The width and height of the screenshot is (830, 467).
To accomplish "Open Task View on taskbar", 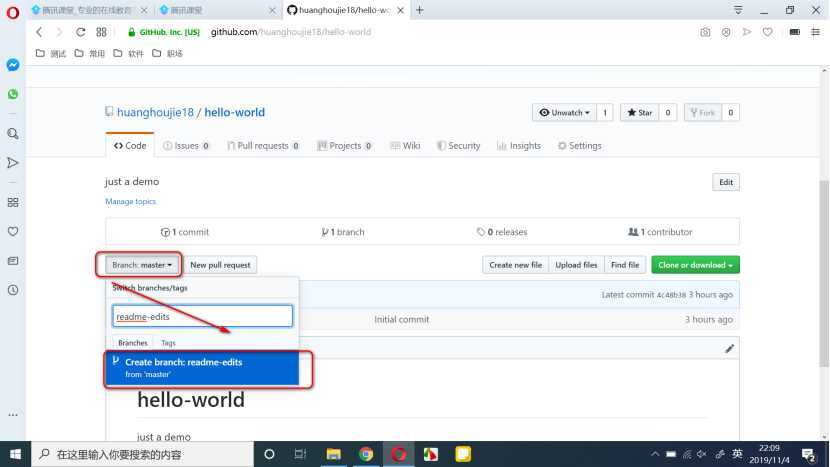I will [300, 454].
